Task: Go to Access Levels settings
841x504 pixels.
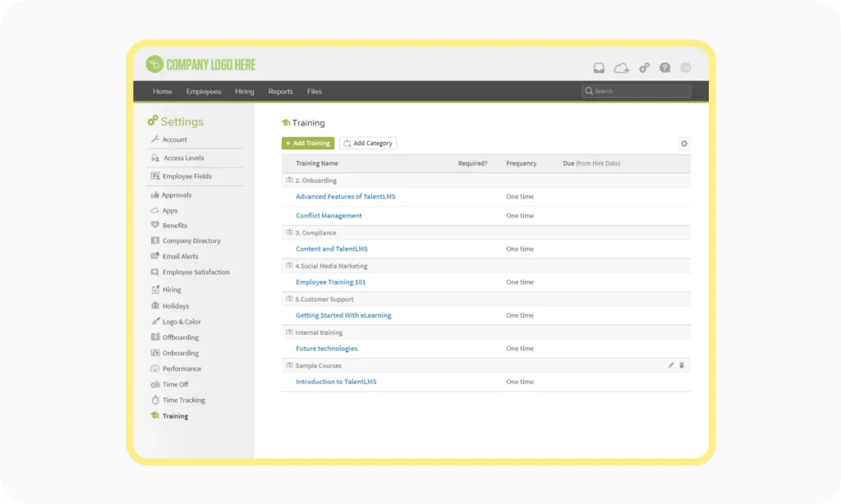Action: click(x=183, y=158)
